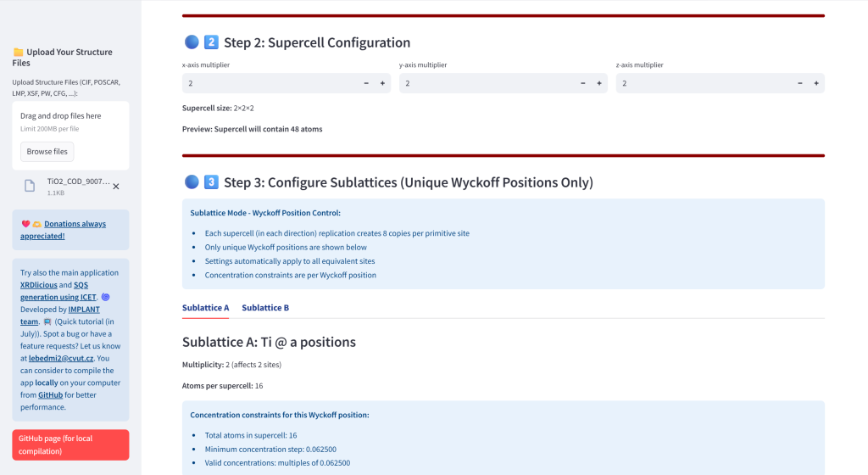Open the GitHub page for local compilation
The height and width of the screenshot is (475, 868).
tap(70, 444)
